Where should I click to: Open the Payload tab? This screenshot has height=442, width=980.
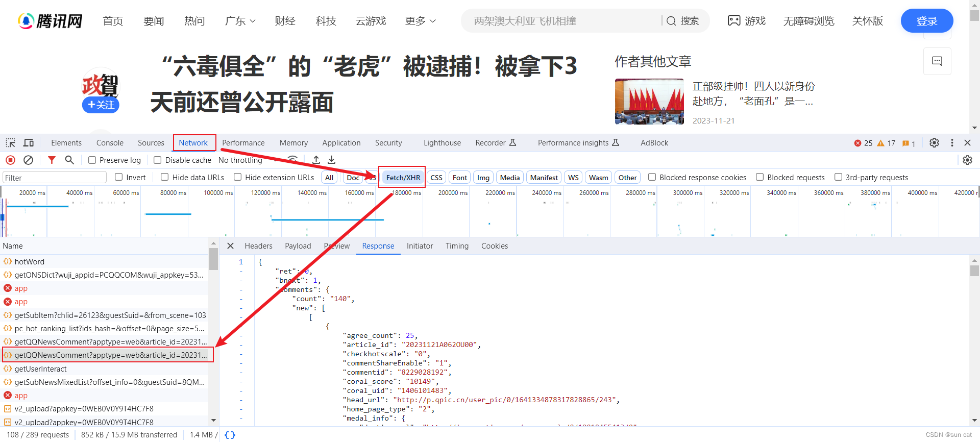tap(298, 246)
